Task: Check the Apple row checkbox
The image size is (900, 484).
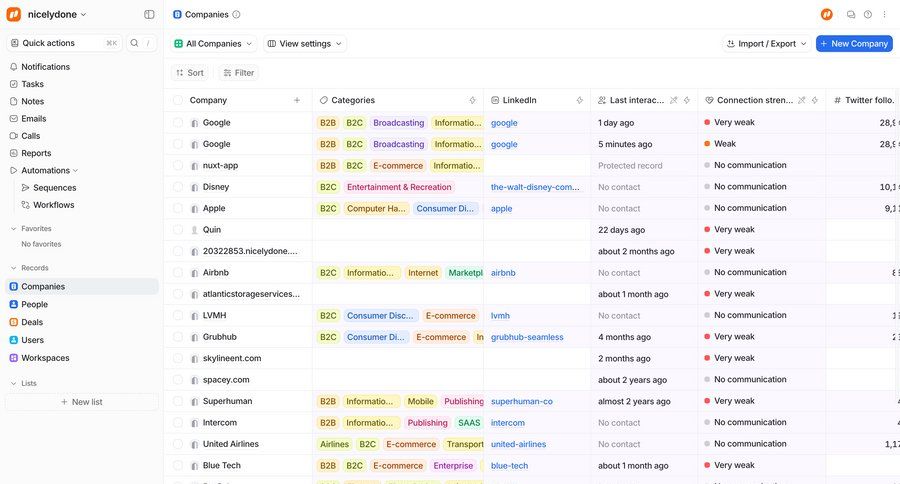Action: click(x=178, y=208)
